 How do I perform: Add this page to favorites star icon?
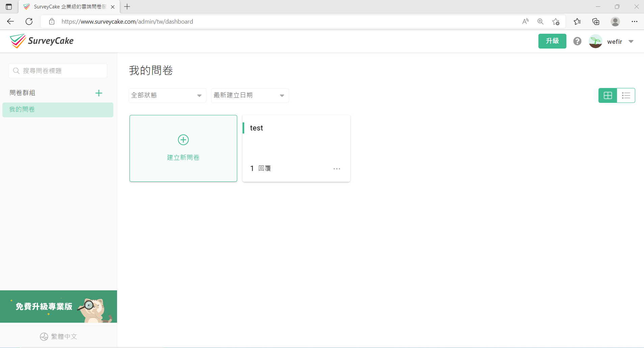coord(556,22)
